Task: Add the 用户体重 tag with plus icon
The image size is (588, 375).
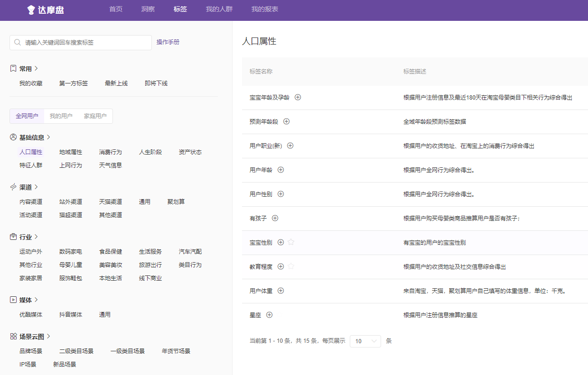Action: [x=281, y=291]
